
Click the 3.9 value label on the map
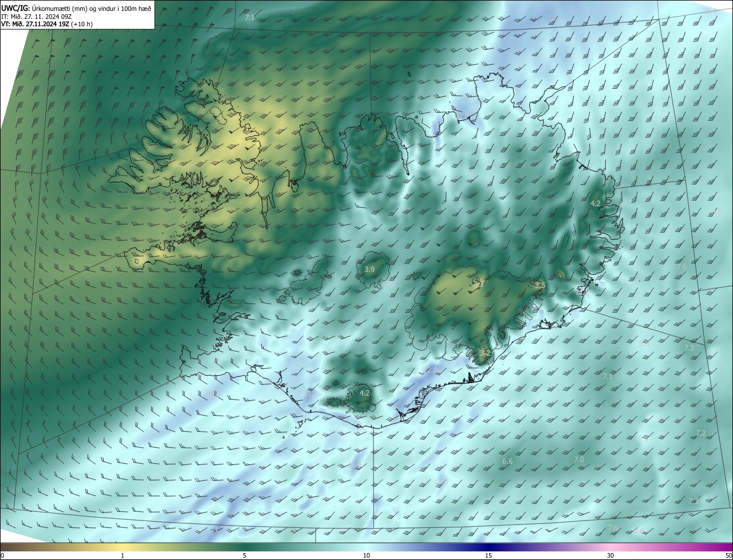click(369, 270)
